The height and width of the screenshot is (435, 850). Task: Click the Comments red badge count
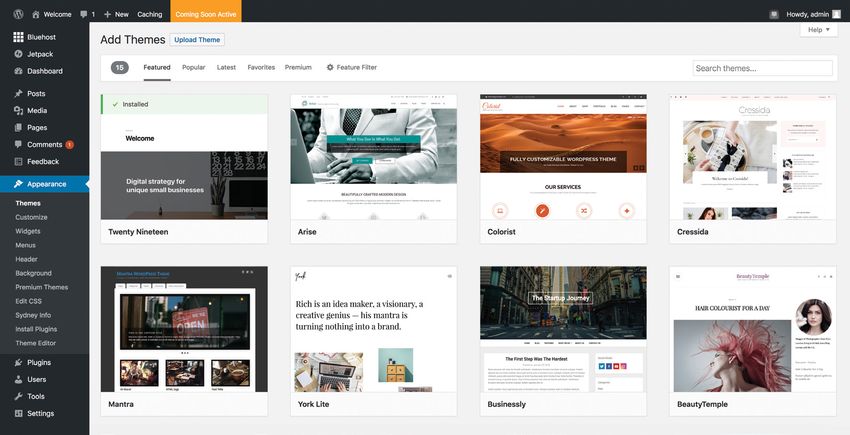[x=69, y=145]
